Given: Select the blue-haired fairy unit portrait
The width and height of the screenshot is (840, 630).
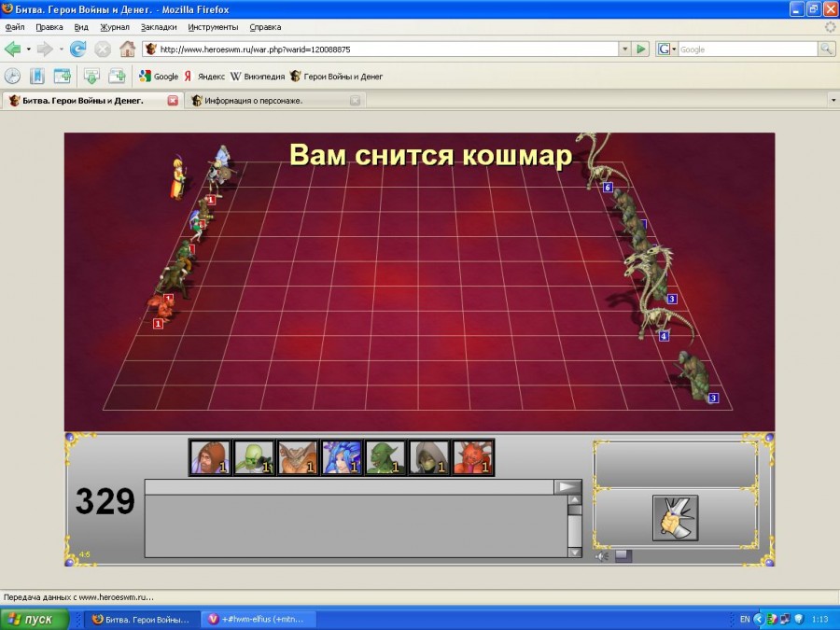Looking at the screenshot, I should tap(342, 457).
